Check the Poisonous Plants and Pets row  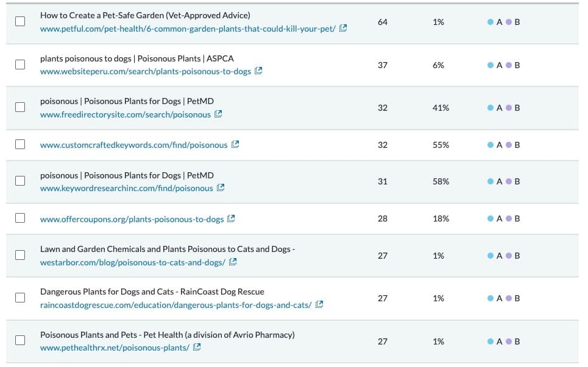pos(19,341)
